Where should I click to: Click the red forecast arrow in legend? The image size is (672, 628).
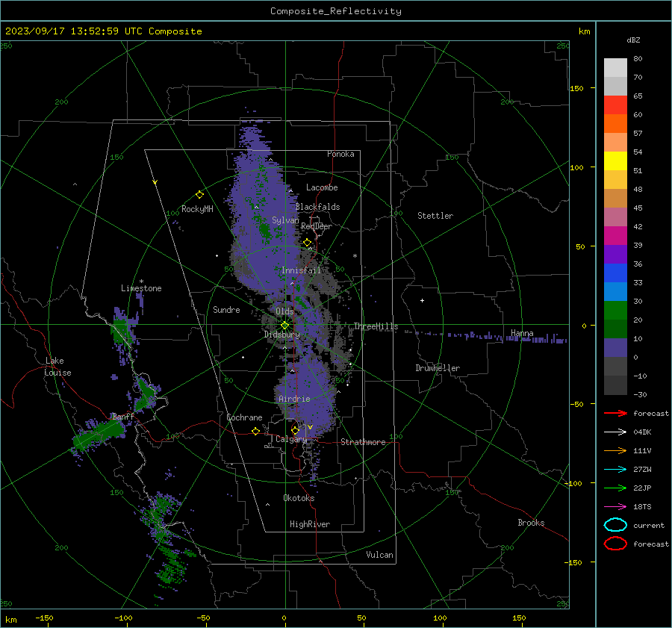coord(615,413)
